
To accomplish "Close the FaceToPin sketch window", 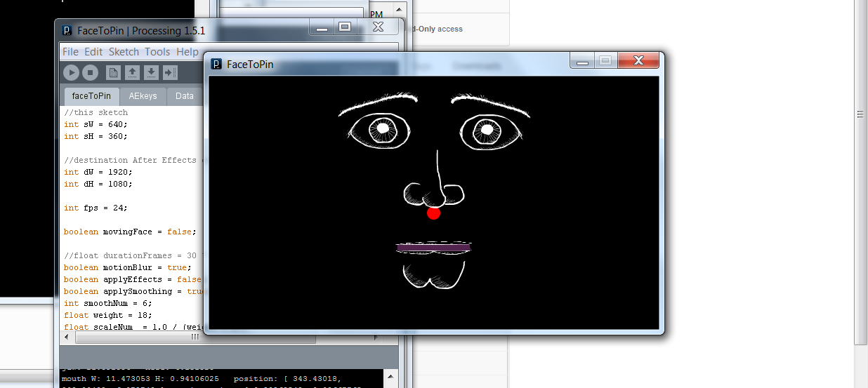I will pos(638,61).
